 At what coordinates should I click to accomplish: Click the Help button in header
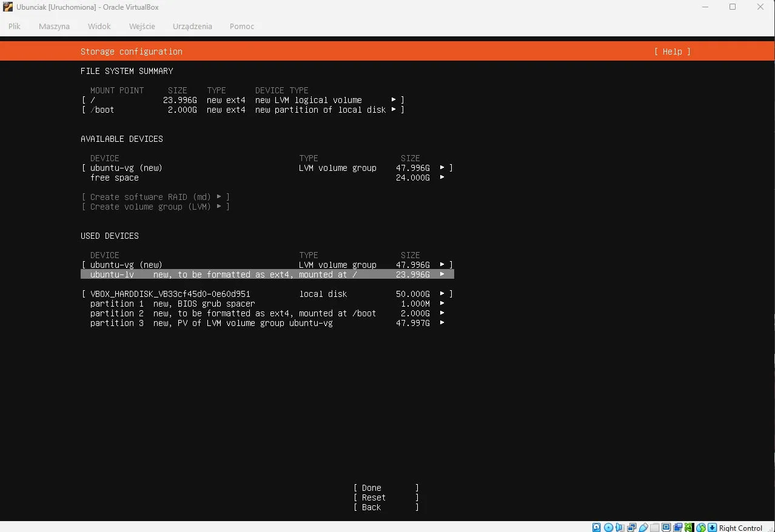pyautogui.click(x=672, y=52)
